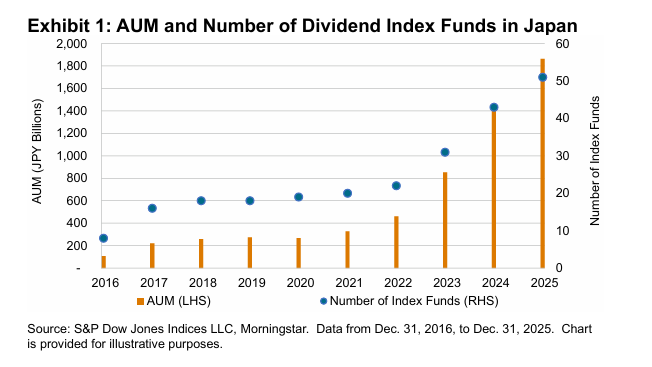Click the 10 right-axis value
Screen dimensions: 652x367
562,231
